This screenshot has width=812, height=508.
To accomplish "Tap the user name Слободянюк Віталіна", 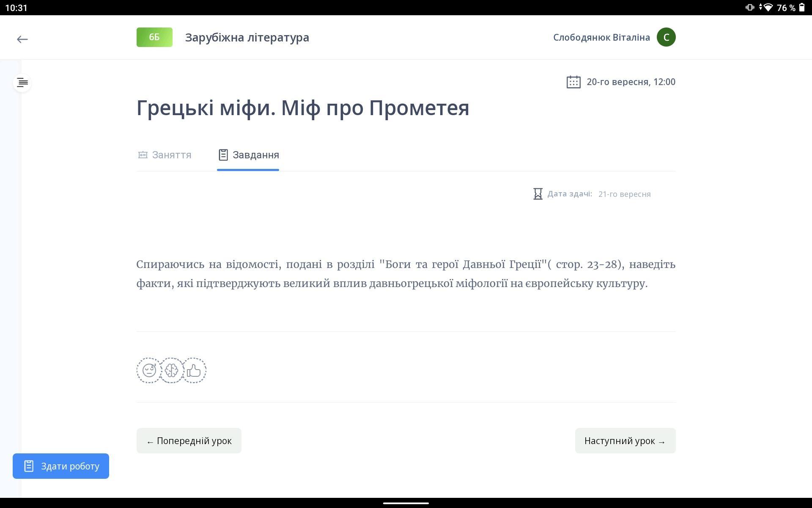I will (601, 37).
